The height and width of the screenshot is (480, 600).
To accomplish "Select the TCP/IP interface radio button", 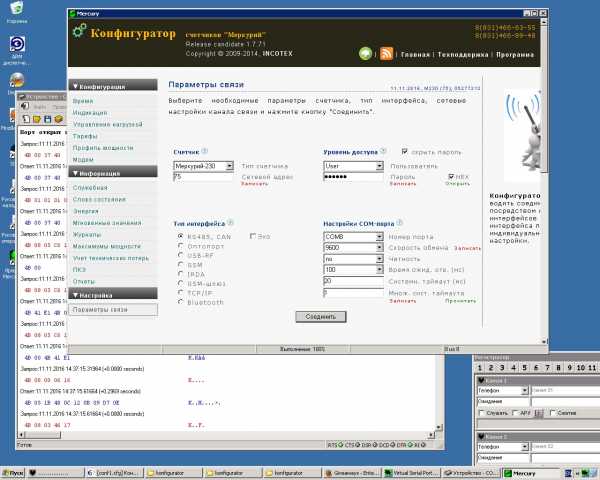I will pyautogui.click(x=180, y=292).
